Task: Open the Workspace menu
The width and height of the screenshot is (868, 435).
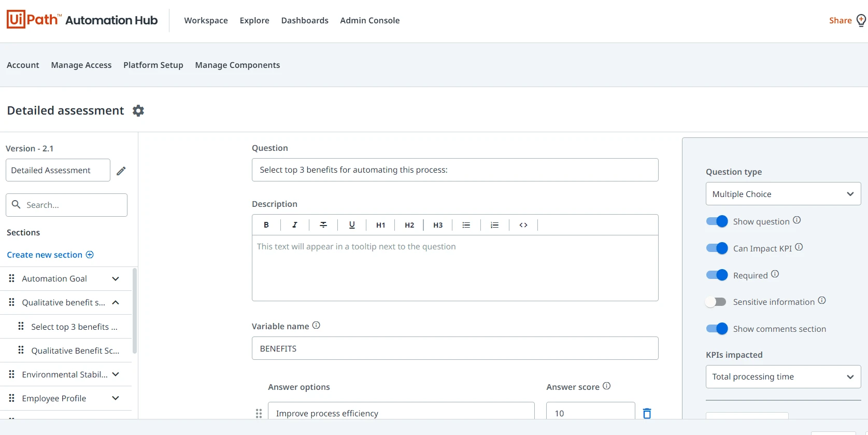Action: [x=206, y=20]
